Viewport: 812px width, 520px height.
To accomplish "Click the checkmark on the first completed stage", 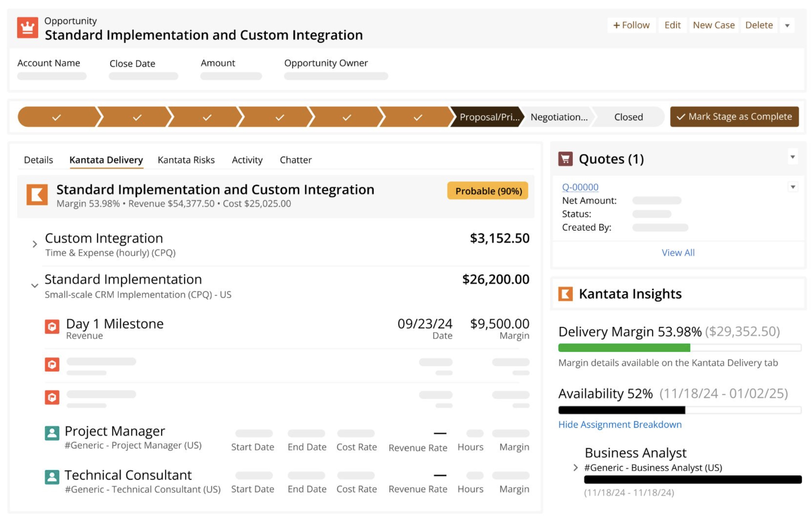I will point(57,117).
